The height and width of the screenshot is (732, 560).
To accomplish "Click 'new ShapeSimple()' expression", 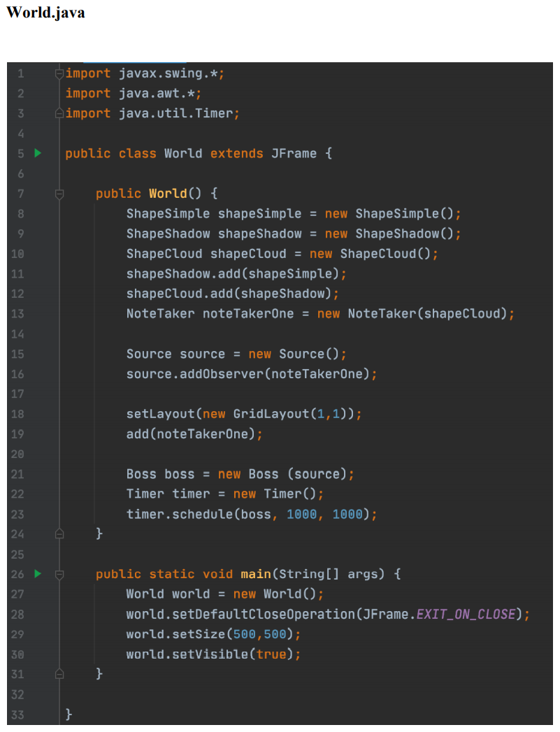I will point(389,214).
